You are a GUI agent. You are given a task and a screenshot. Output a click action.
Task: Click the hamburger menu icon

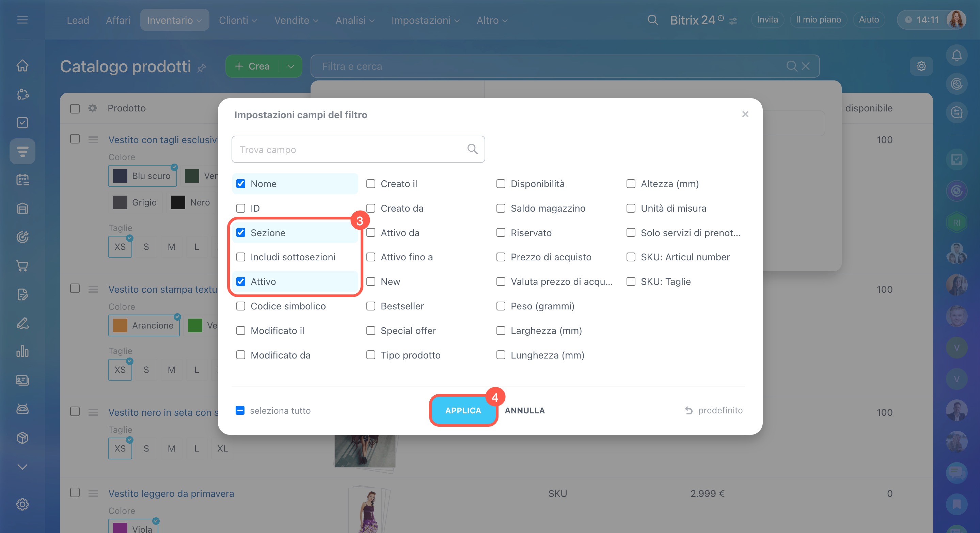pyautogui.click(x=22, y=20)
